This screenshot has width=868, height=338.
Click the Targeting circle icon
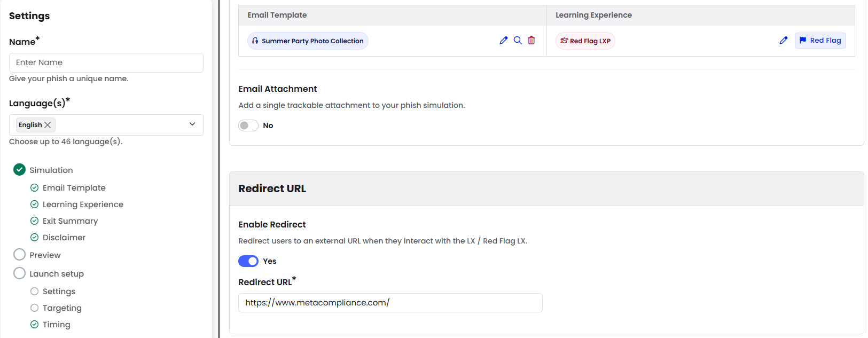pyautogui.click(x=34, y=308)
